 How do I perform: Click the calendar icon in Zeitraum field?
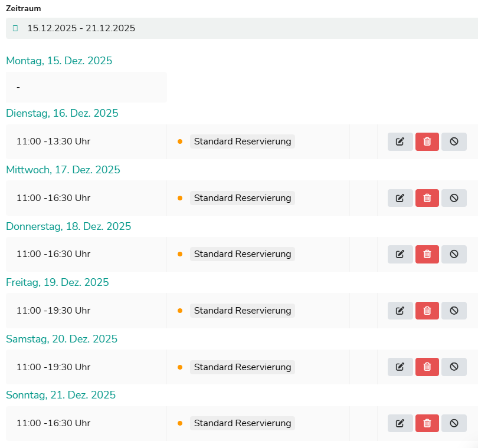tap(15, 28)
